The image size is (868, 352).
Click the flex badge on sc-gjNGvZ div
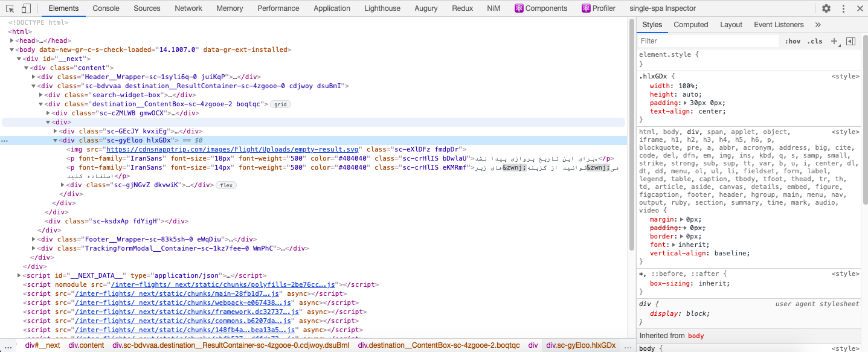coord(227,185)
